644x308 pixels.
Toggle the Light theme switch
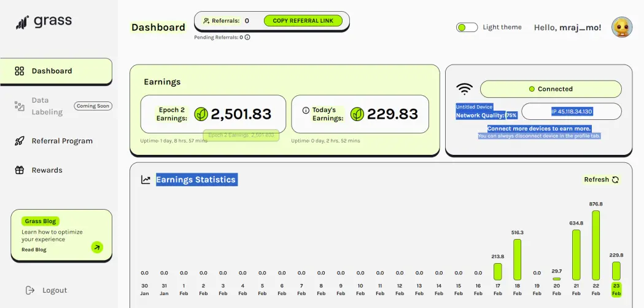pyautogui.click(x=467, y=28)
